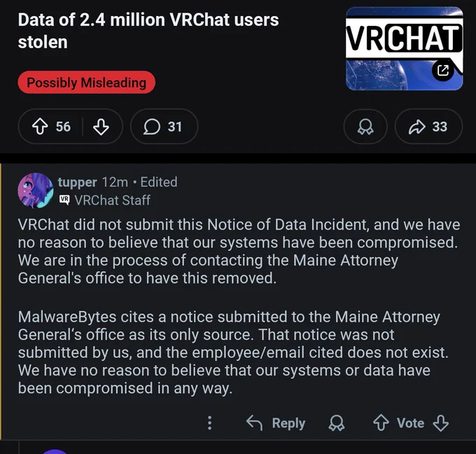Click the VRChat Staff flair badge

pos(105,200)
